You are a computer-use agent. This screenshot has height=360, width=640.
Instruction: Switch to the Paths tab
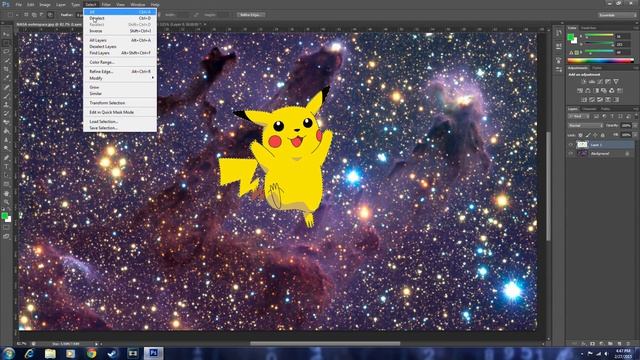point(605,109)
